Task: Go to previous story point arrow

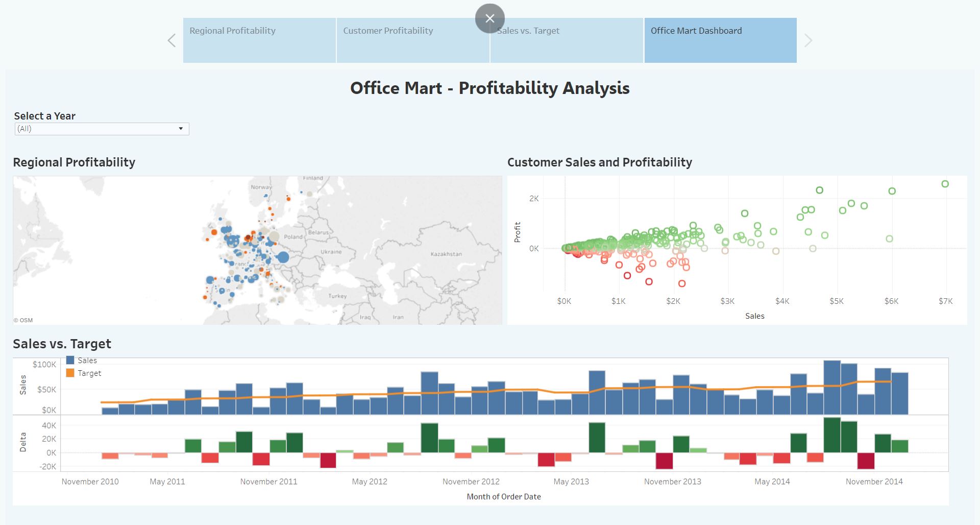Action: pyautogui.click(x=172, y=40)
